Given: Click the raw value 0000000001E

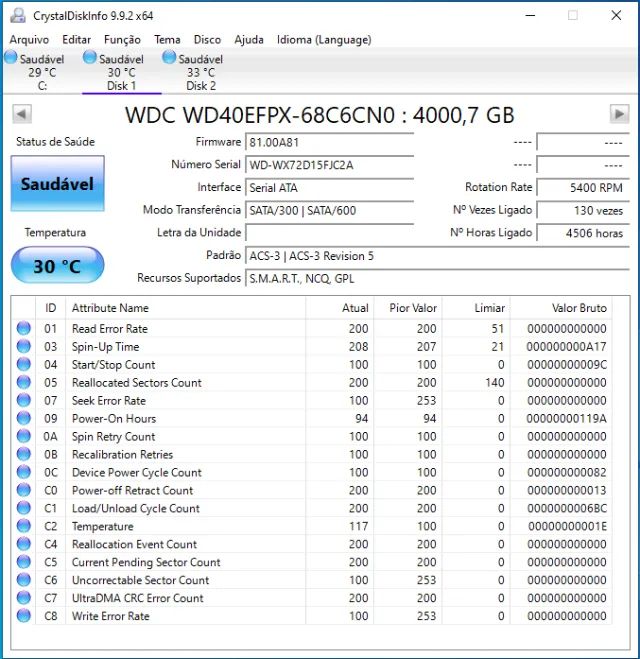Looking at the screenshot, I should point(567,526).
